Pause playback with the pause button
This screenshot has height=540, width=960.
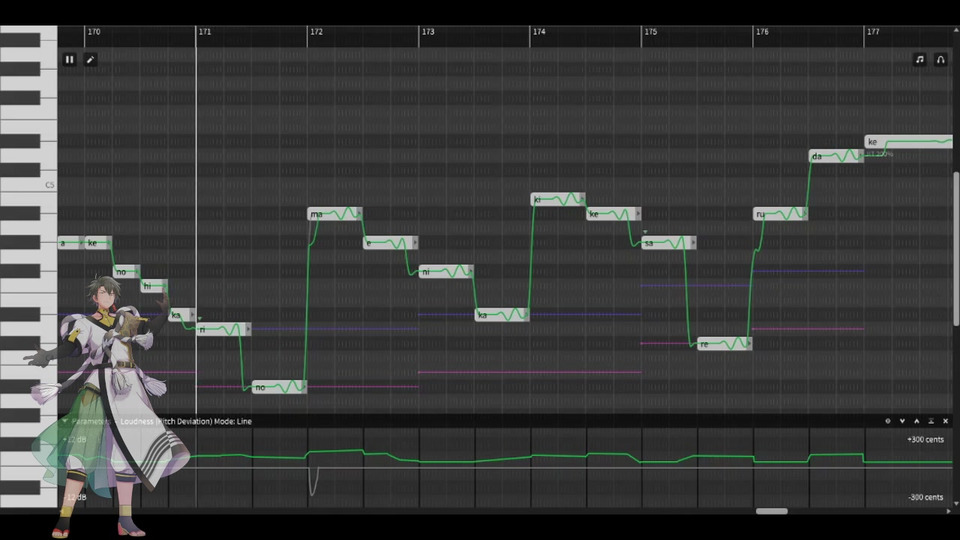pyautogui.click(x=69, y=59)
